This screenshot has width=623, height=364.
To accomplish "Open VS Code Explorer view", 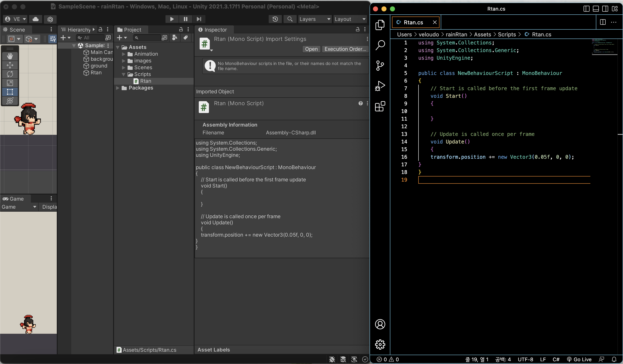I will 380,25.
